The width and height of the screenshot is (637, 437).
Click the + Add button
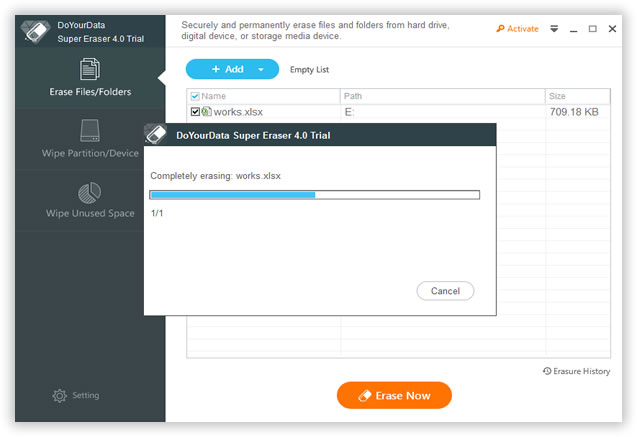coord(232,69)
